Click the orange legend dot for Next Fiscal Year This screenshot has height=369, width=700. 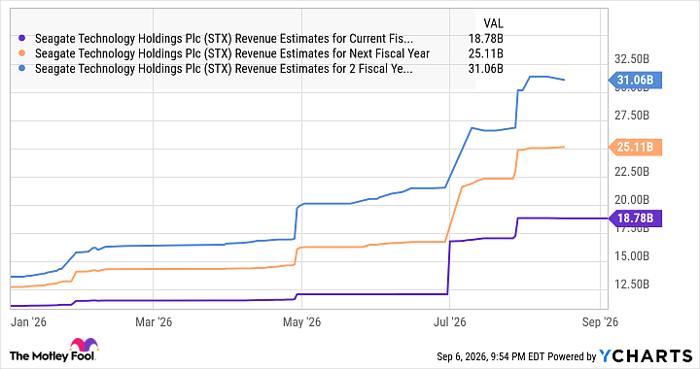23,54
